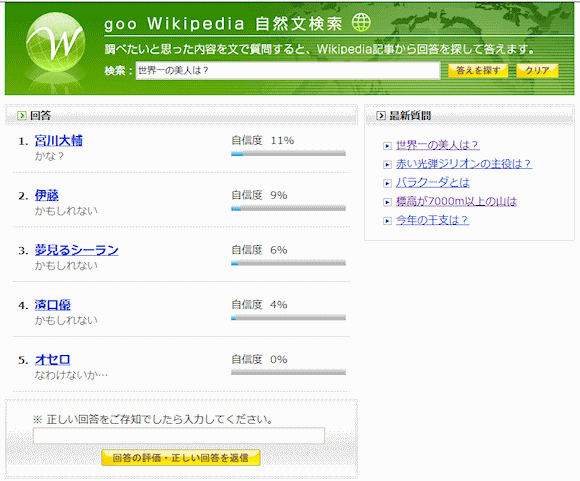Click the text 自信度 4%

click(259, 305)
